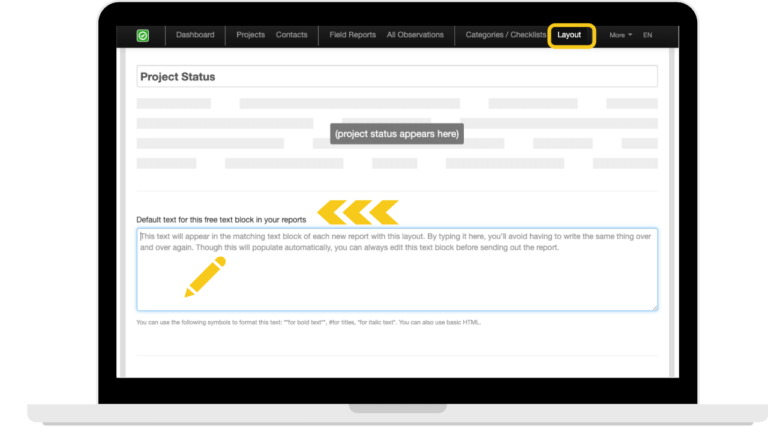
Task: Go to the Projects page
Action: [x=250, y=35]
